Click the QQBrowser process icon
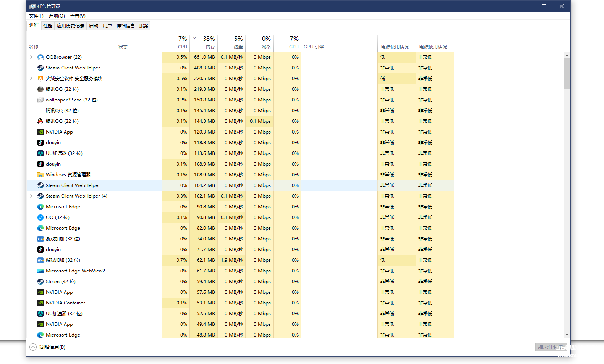This screenshot has height=364, width=604. click(40, 57)
